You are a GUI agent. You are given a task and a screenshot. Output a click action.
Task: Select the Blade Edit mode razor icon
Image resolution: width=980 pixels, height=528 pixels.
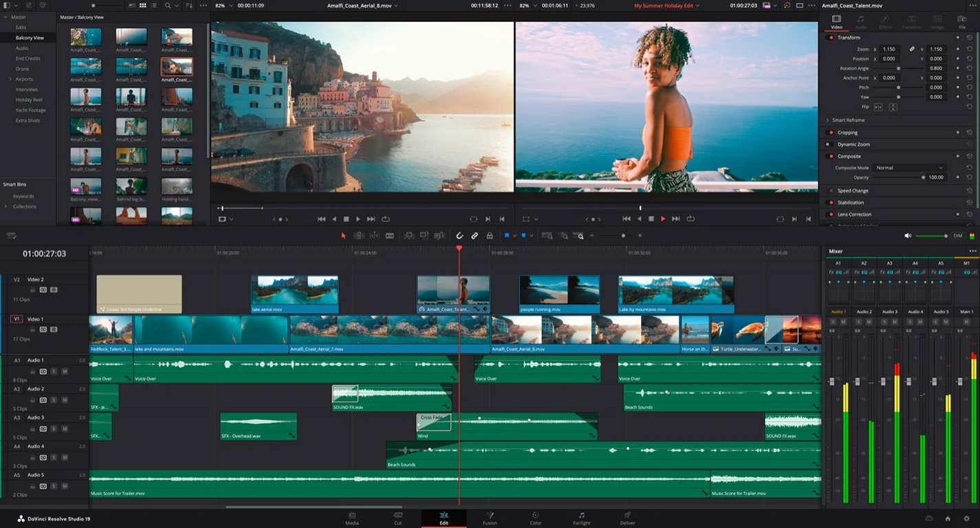pos(390,235)
